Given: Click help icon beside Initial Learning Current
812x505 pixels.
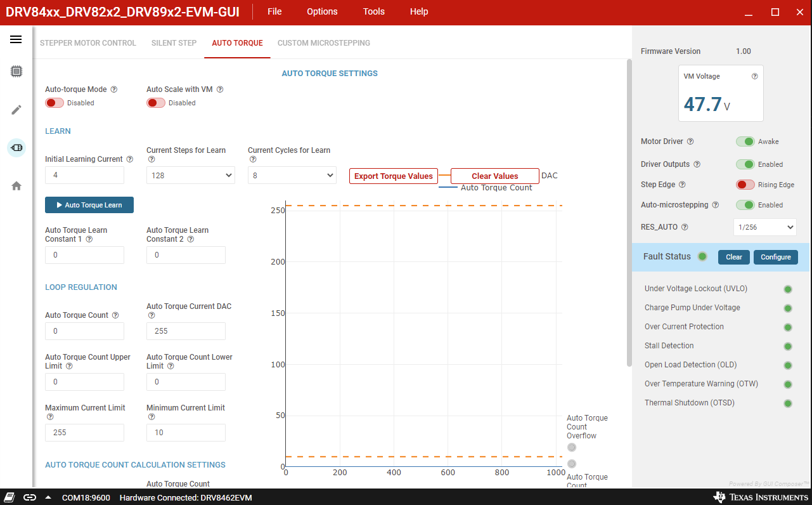Looking at the screenshot, I should (130, 159).
